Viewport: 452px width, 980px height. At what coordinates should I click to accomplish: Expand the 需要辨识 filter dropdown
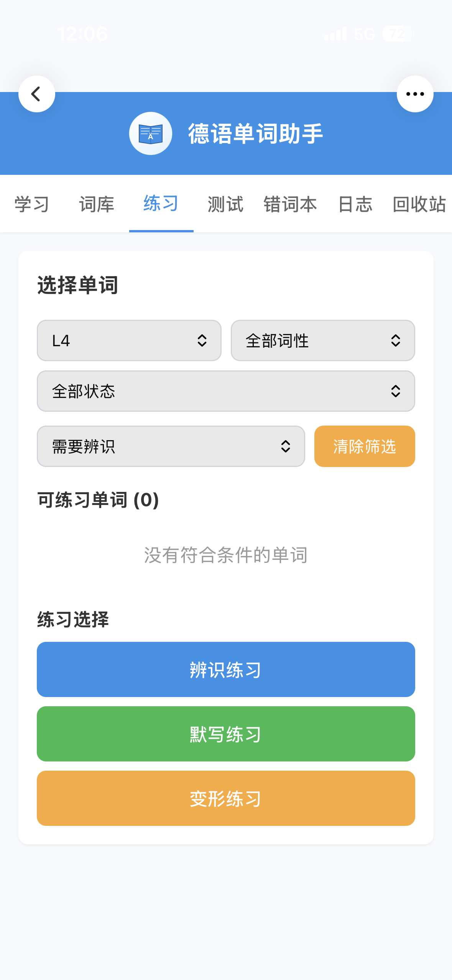[171, 446]
